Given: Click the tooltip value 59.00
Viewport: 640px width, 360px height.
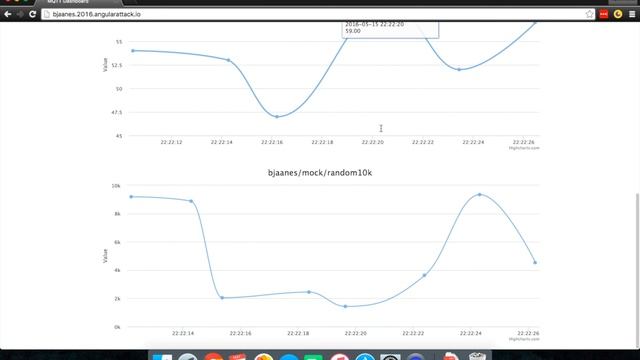Looking at the screenshot, I should [353, 31].
